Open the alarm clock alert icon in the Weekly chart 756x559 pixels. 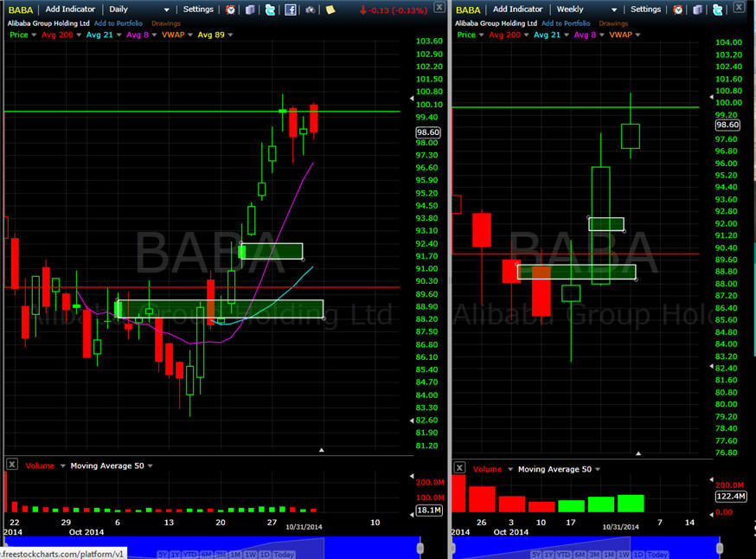point(678,10)
